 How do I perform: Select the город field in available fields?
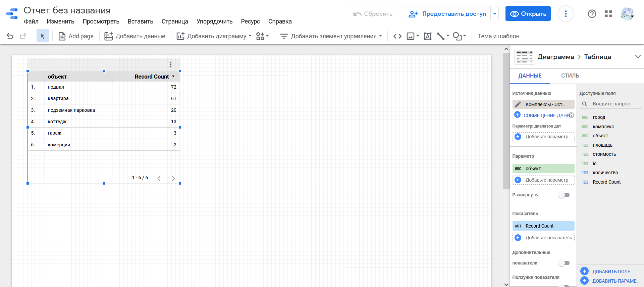pos(599,117)
